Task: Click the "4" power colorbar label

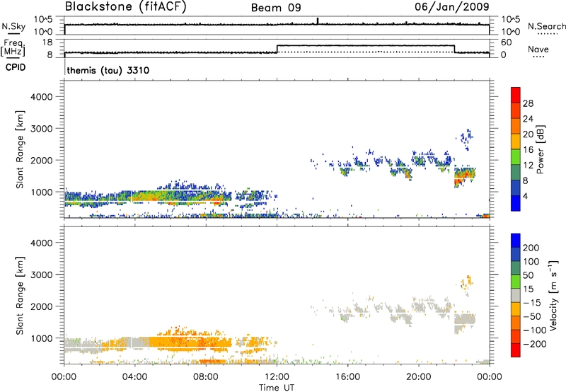Action: coord(525,196)
